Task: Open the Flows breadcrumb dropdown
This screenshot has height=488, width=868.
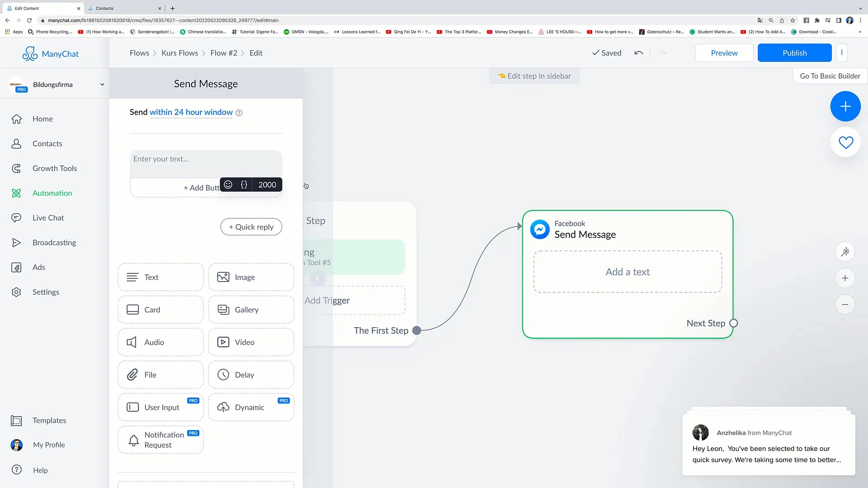Action: 140,53
